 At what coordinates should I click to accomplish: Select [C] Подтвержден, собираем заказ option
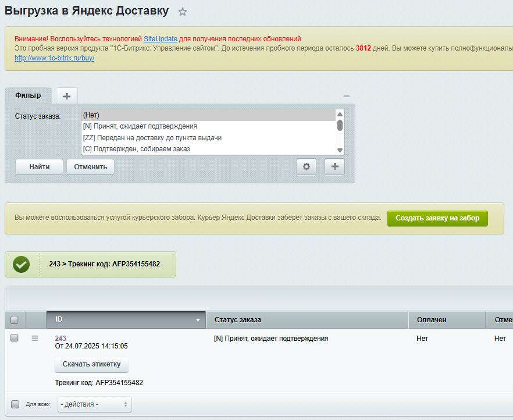pos(208,149)
